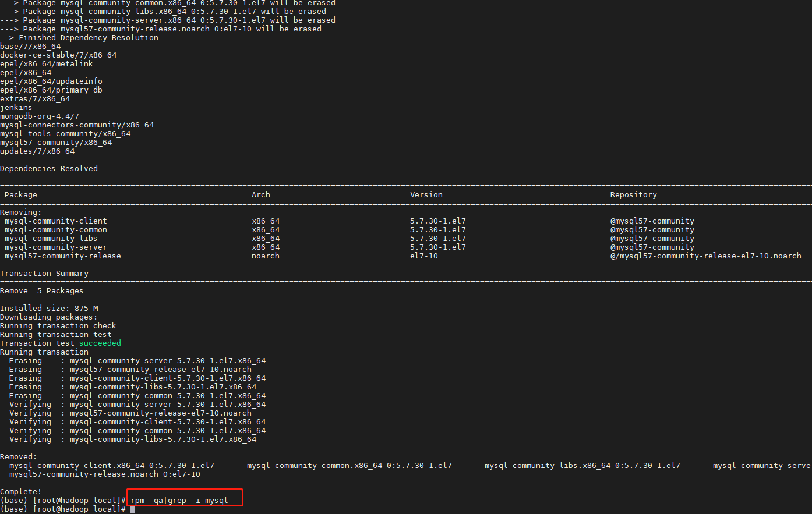The width and height of the screenshot is (812, 514).
Task: Select mysql-community-libs in the Removing table
Action: click(x=51, y=238)
